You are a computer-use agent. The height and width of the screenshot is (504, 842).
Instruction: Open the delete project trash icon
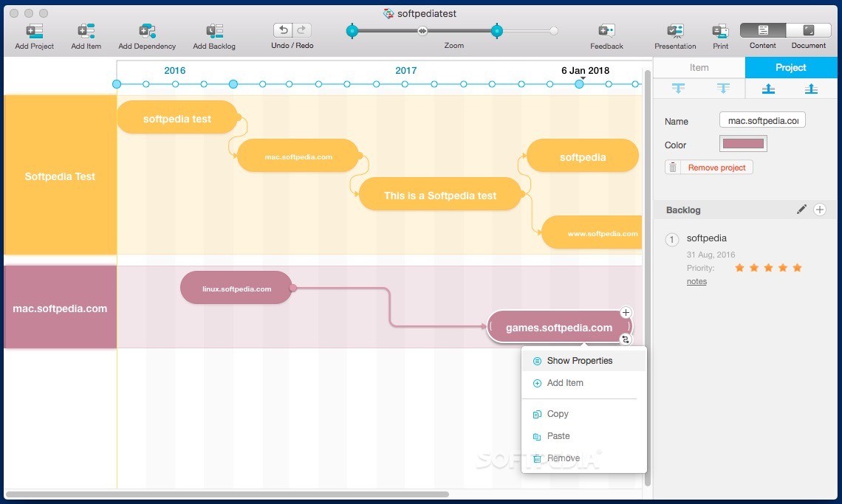[x=672, y=167]
